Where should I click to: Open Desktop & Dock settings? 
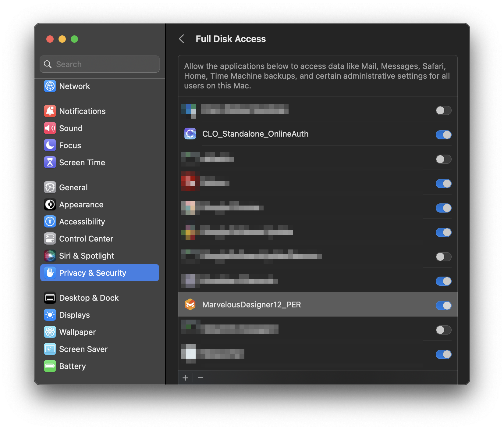(x=89, y=298)
